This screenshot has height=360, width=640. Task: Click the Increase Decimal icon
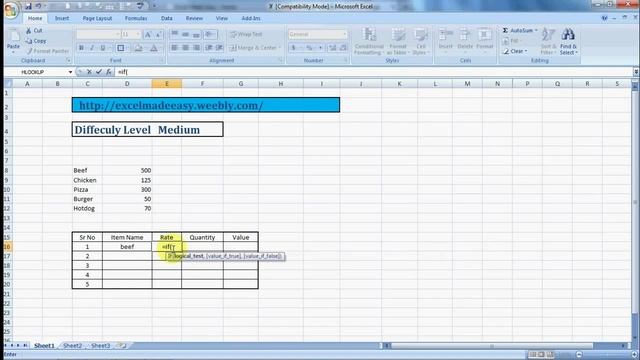click(x=332, y=48)
